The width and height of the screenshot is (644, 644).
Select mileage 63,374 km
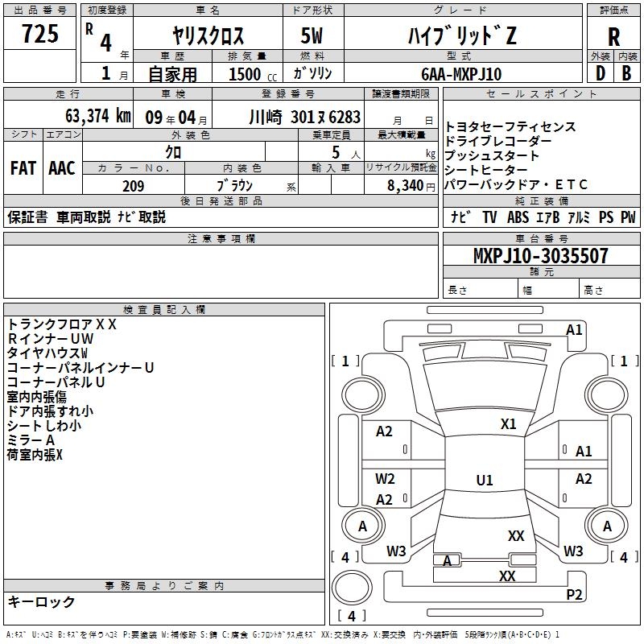click(x=98, y=116)
